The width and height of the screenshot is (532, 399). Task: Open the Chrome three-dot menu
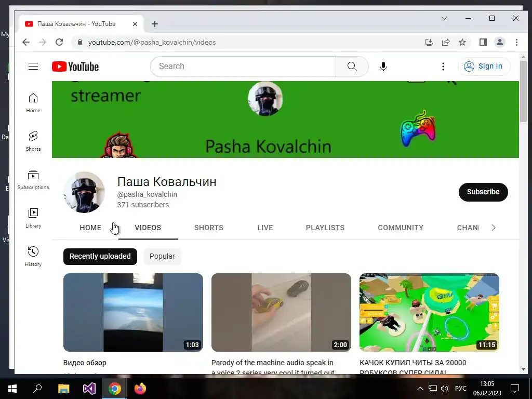516,42
